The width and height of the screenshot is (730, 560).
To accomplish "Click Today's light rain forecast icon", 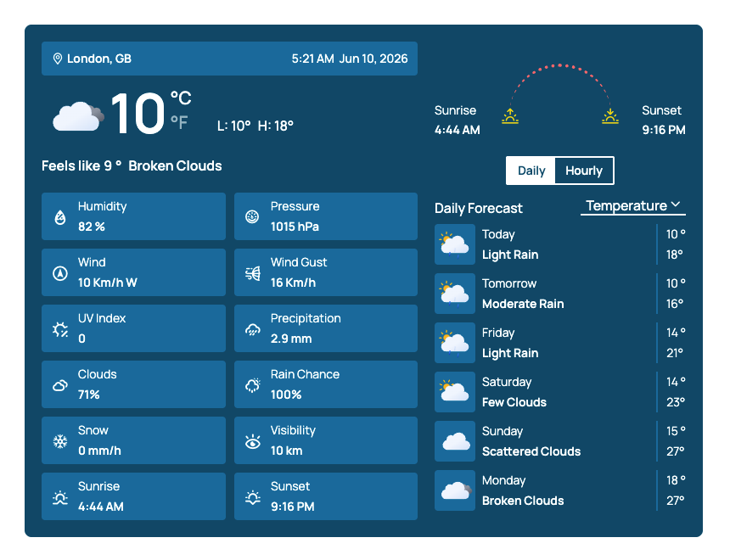I will coord(455,244).
